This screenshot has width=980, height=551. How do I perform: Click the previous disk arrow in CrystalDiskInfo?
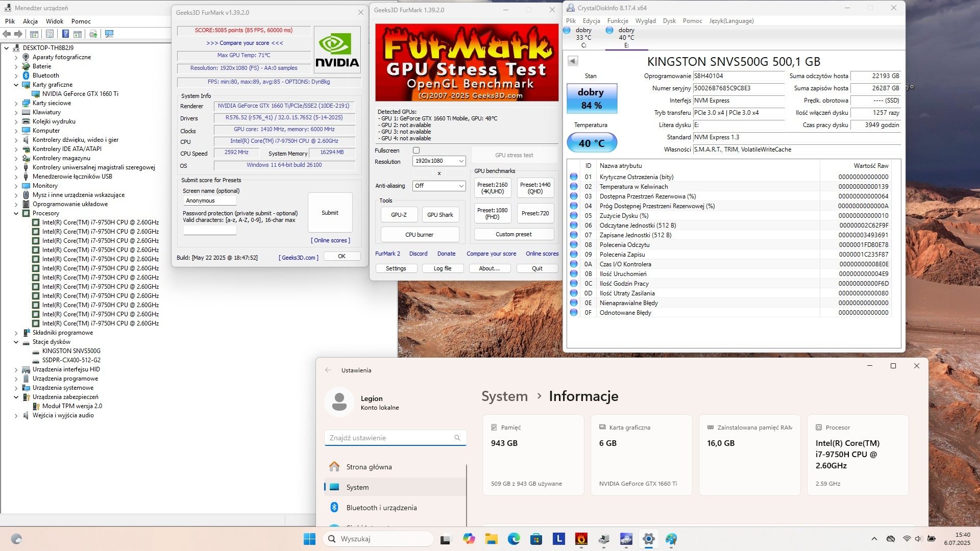[x=573, y=61]
